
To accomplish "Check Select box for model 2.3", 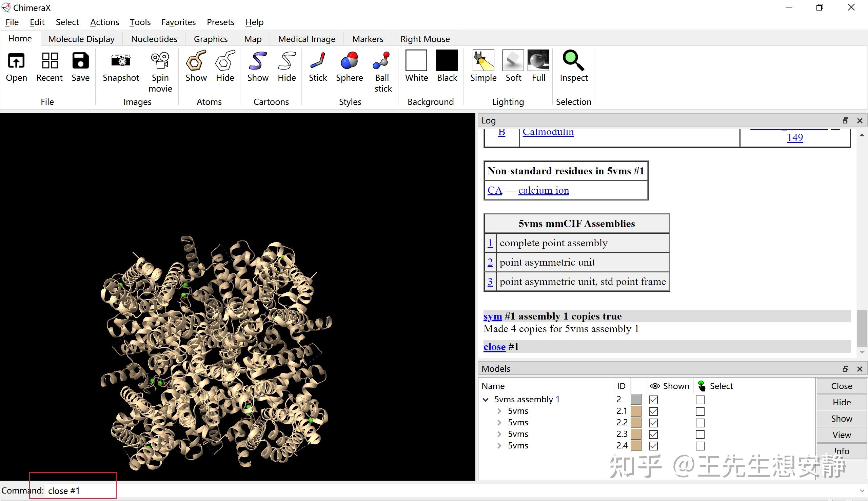I will pos(700,435).
